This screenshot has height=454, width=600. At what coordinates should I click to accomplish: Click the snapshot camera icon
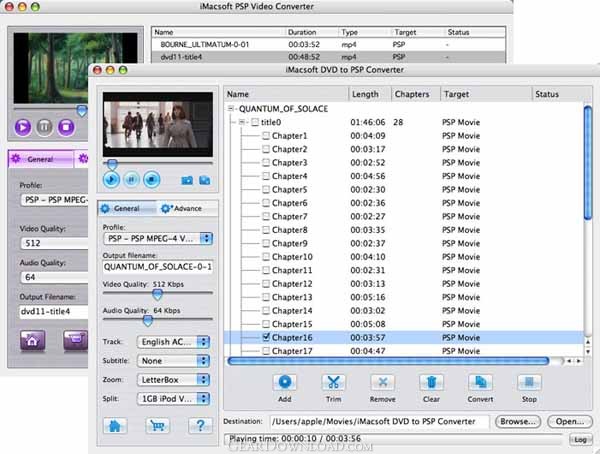tap(187, 180)
